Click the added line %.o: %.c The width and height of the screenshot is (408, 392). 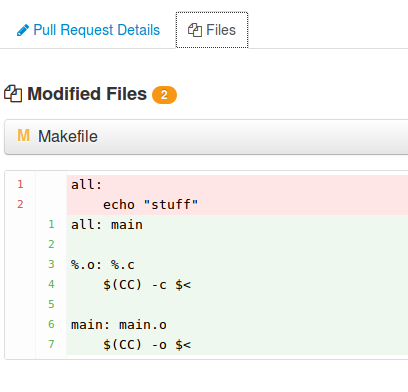point(103,265)
